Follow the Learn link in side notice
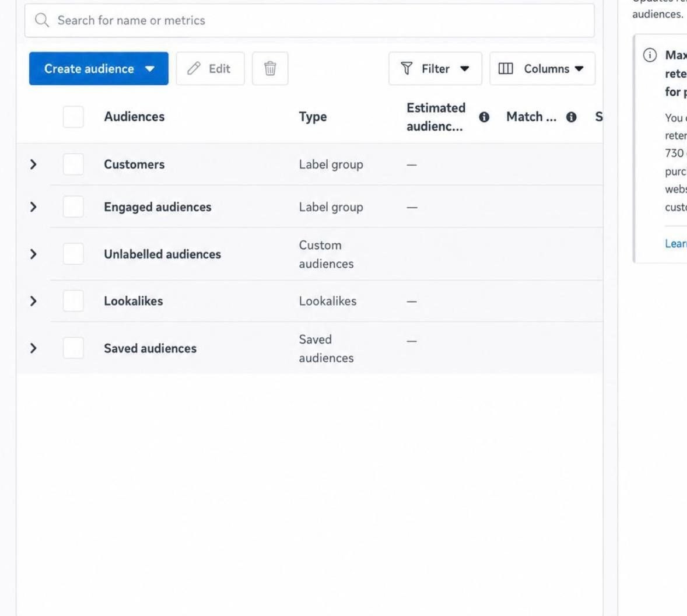The image size is (687, 616). tap(675, 244)
